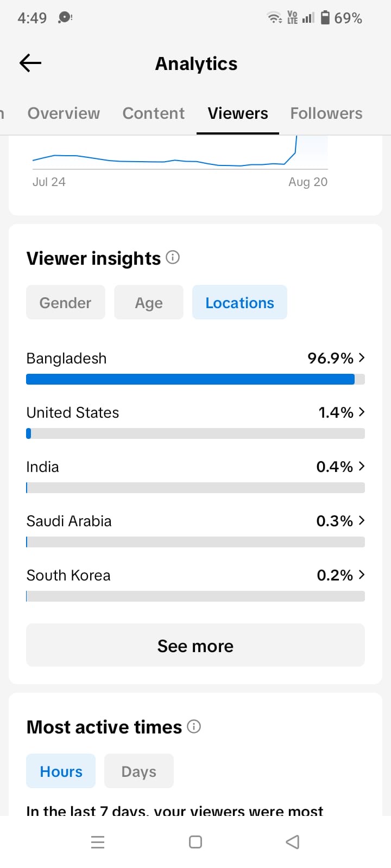Expand India location chevron
Image resolution: width=391 pixels, height=868 pixels.
pyautogui.click(x=362, y=466)
